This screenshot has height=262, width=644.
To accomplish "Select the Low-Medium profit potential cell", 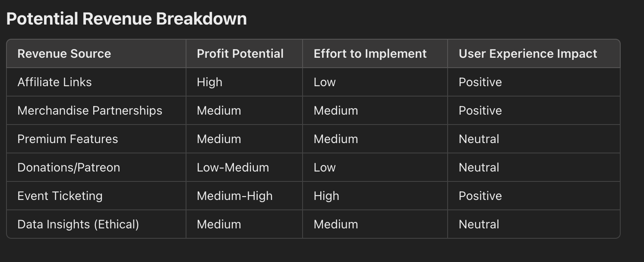I will (x=233, y=168).
